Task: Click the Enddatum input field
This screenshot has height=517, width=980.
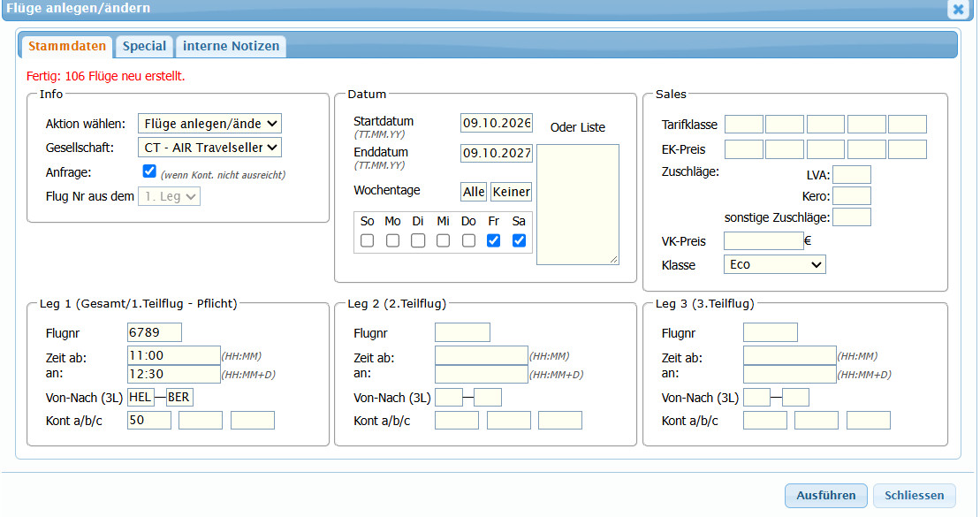Action: pos(497,153)
